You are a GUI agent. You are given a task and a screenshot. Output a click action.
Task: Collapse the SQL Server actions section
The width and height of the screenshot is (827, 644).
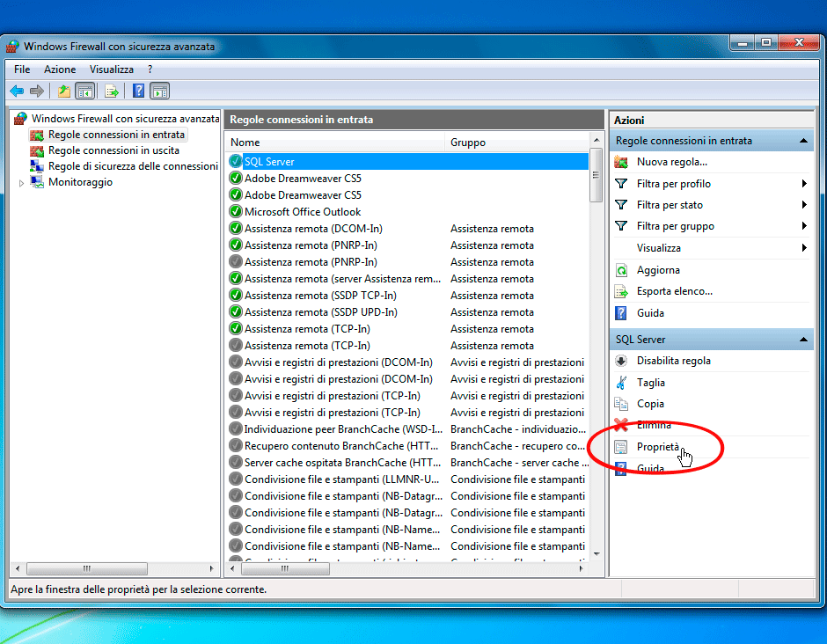click(x=803, y=340)
